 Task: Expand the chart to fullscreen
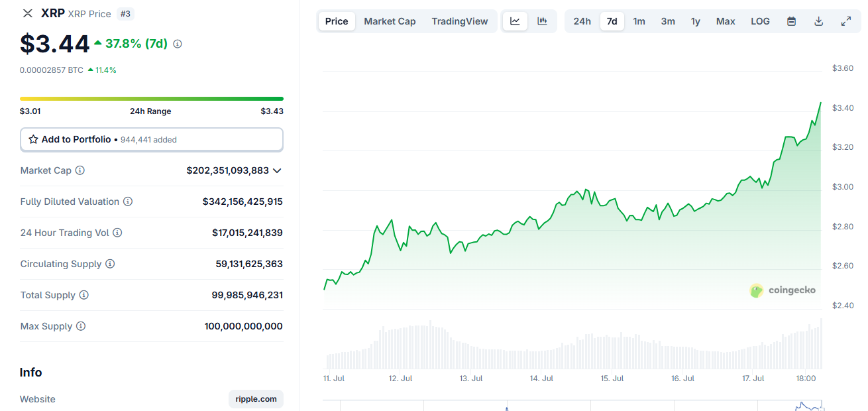[845, 21]
